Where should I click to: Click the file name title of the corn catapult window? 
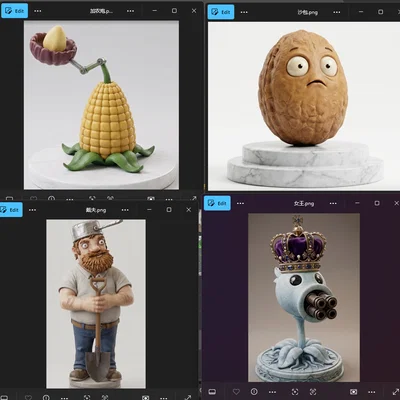click(101, 11)
